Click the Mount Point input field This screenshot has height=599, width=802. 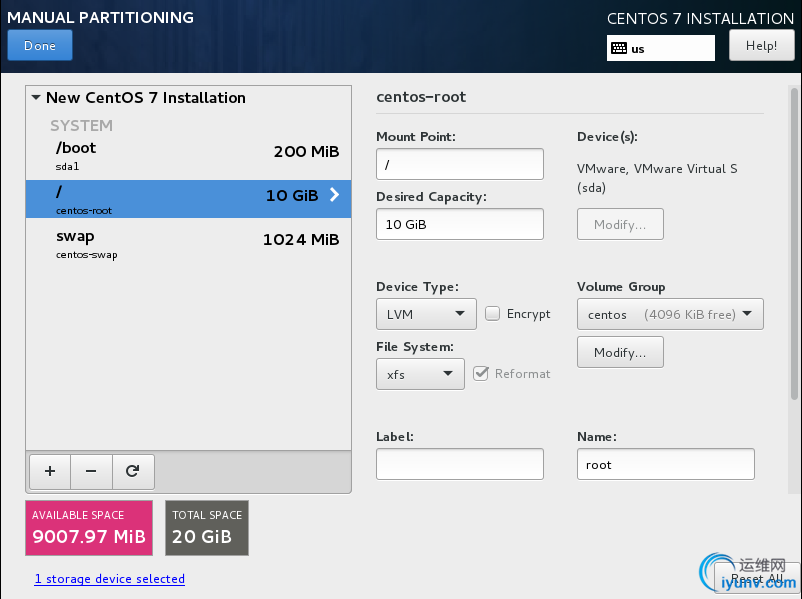pyautogui.click(x=460, y=164)
